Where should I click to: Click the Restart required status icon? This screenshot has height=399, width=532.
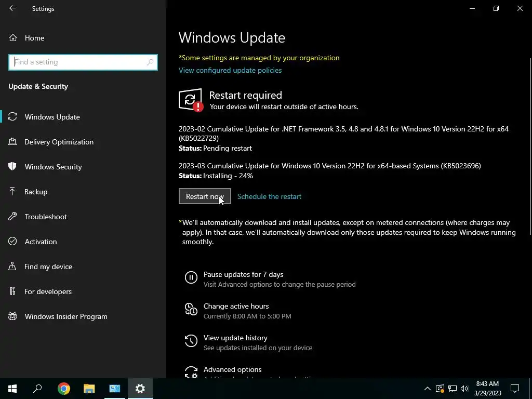[191, 100]
